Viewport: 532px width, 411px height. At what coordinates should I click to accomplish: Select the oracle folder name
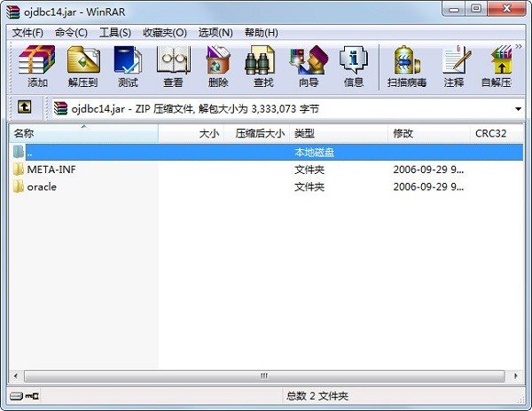point(42,186)
